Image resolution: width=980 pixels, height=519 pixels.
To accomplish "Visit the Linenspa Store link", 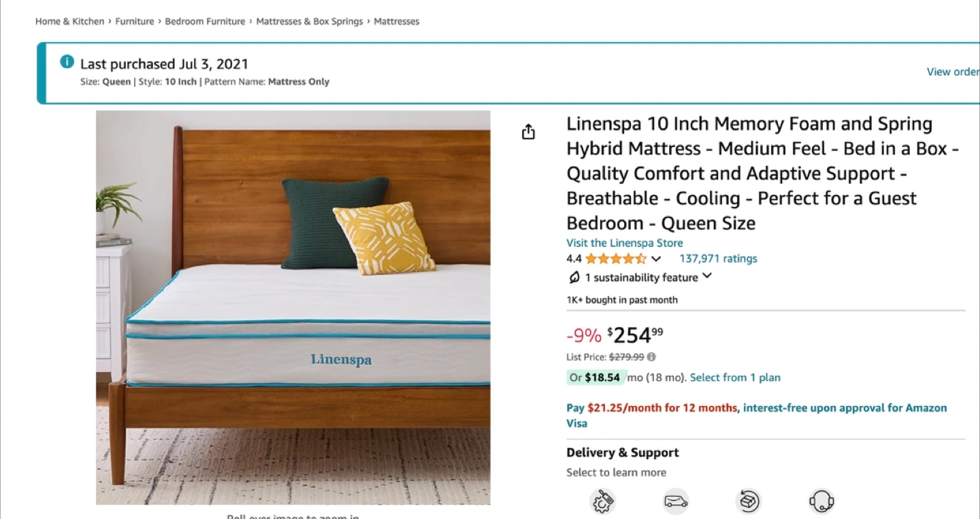I will 625,243.
